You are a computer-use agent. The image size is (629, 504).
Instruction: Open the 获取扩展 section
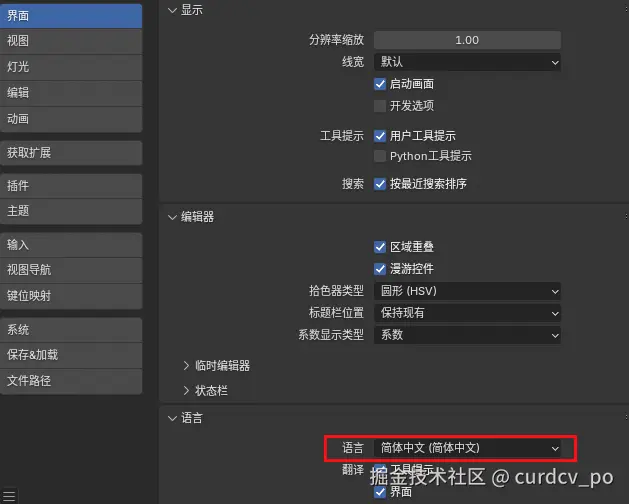click(71, 153)
